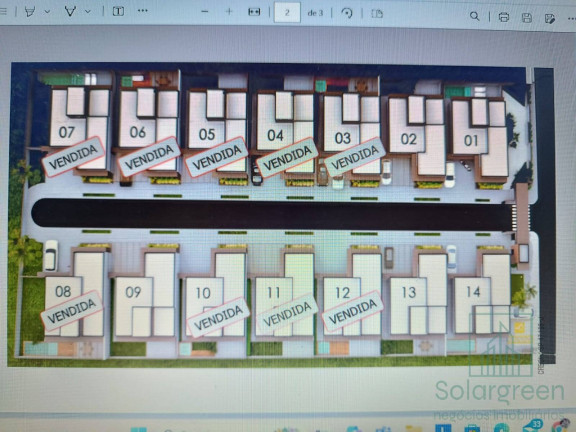Image resolution: width=576 pixels, height=432 pixels.
Task: Save the PDF with the disk icon
Action: coord(527,18)
